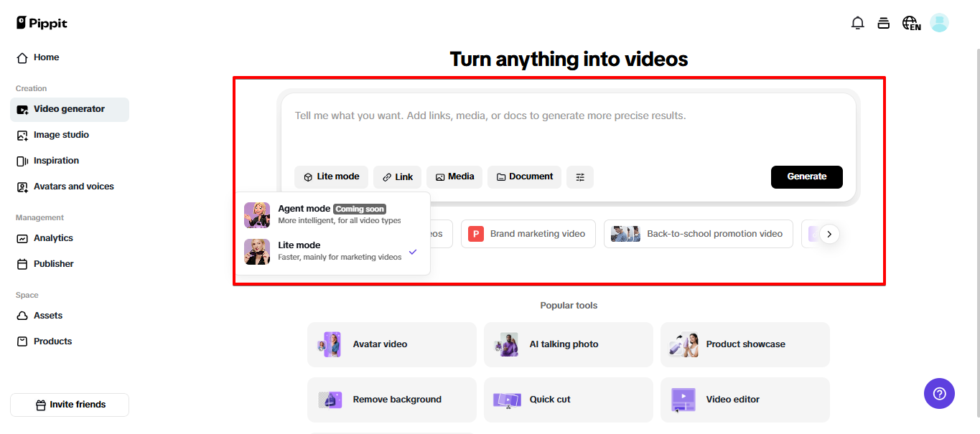Viewport: 980px width, 434px height.
Task: Keep Lite mode selected with the checkmark
Action: (x=413, y=252)
